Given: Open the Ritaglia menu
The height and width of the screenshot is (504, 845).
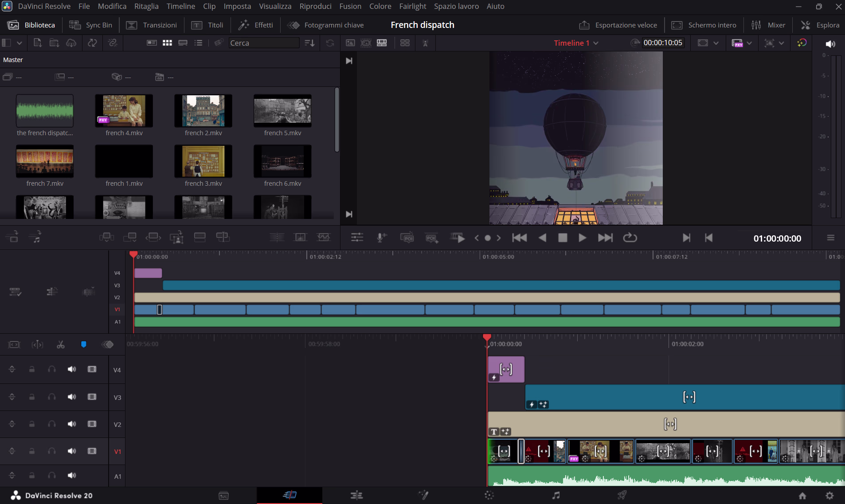Looking at the screenshot, I should [146, 6].
